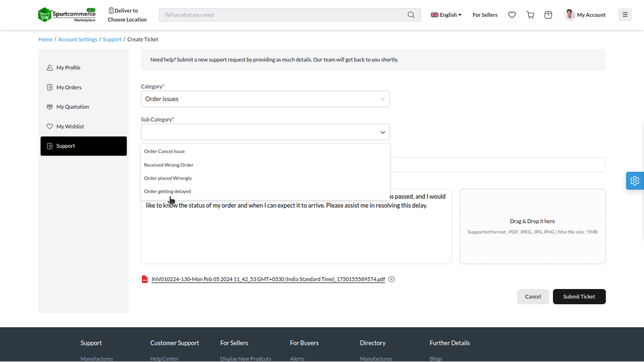Screen dimensions: 644x362
Task: Open the English language dropdown
Action: [x=446, y=15]
